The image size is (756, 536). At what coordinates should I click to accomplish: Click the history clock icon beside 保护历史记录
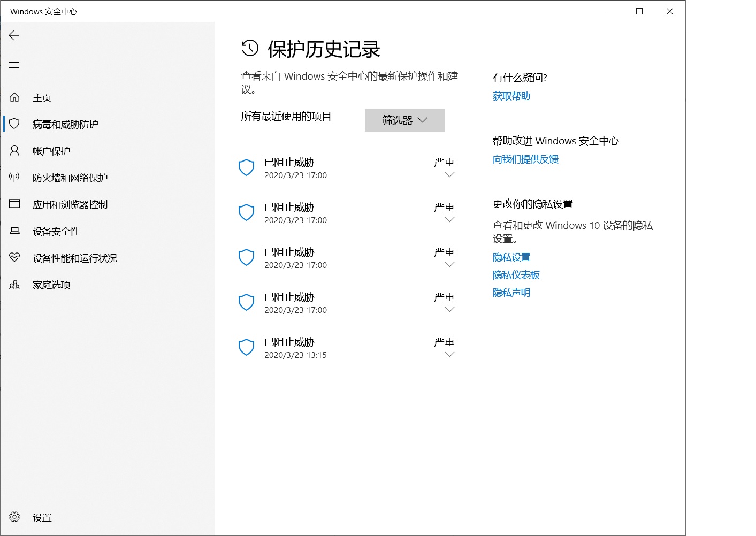click(x=250, y=48)
